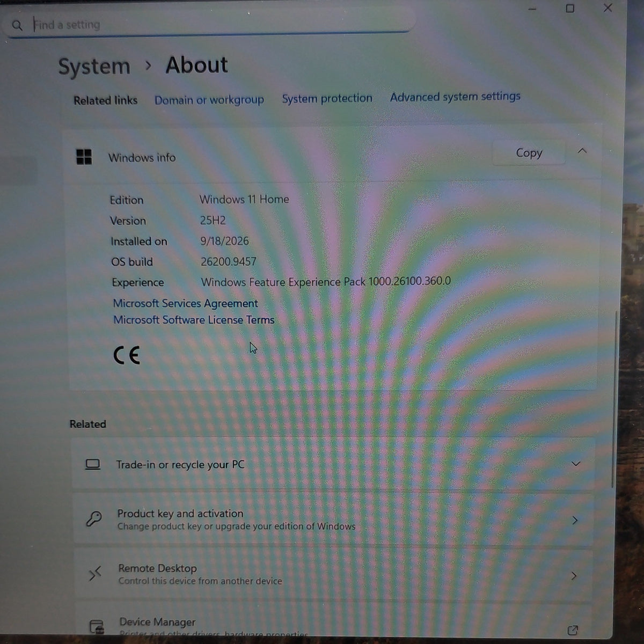Click the Device Manager icon
The width and height of the screenshot is (644, 644).
(97, 627)
